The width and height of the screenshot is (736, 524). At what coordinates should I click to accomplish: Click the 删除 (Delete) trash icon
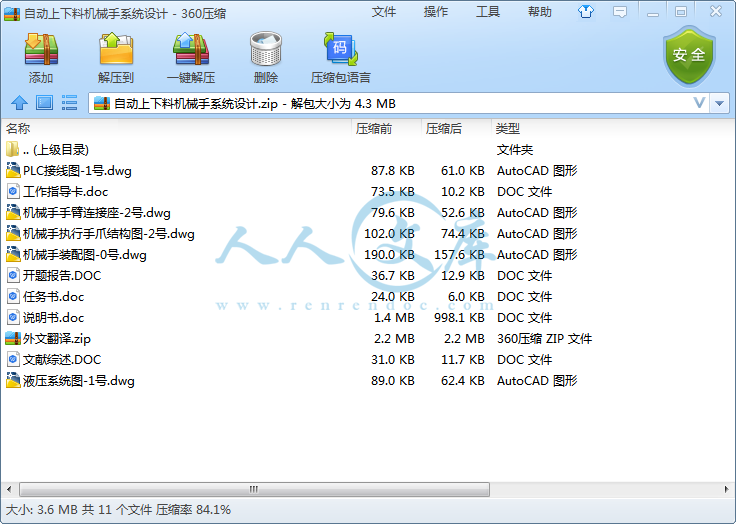266,48
